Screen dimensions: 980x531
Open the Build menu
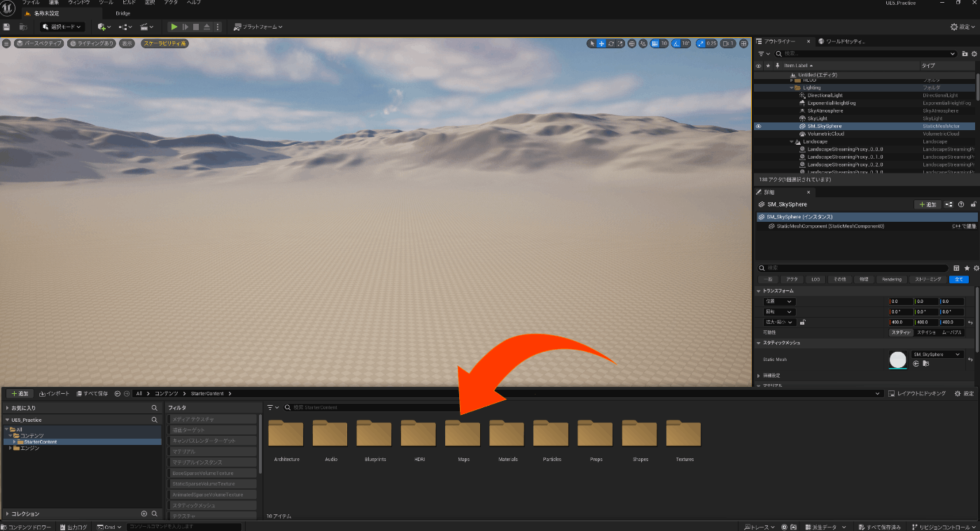129,3
